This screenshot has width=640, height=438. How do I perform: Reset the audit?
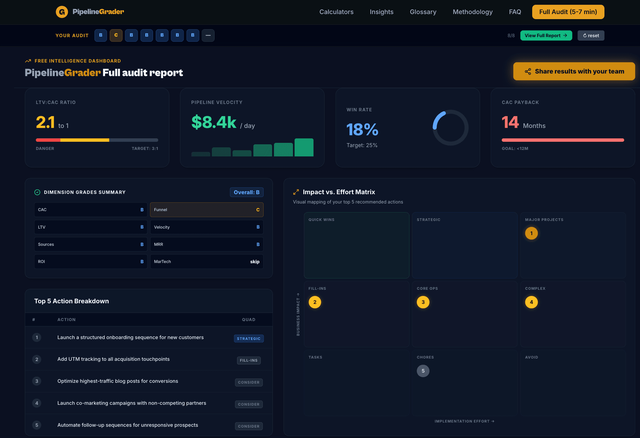(x=591, y=36)
